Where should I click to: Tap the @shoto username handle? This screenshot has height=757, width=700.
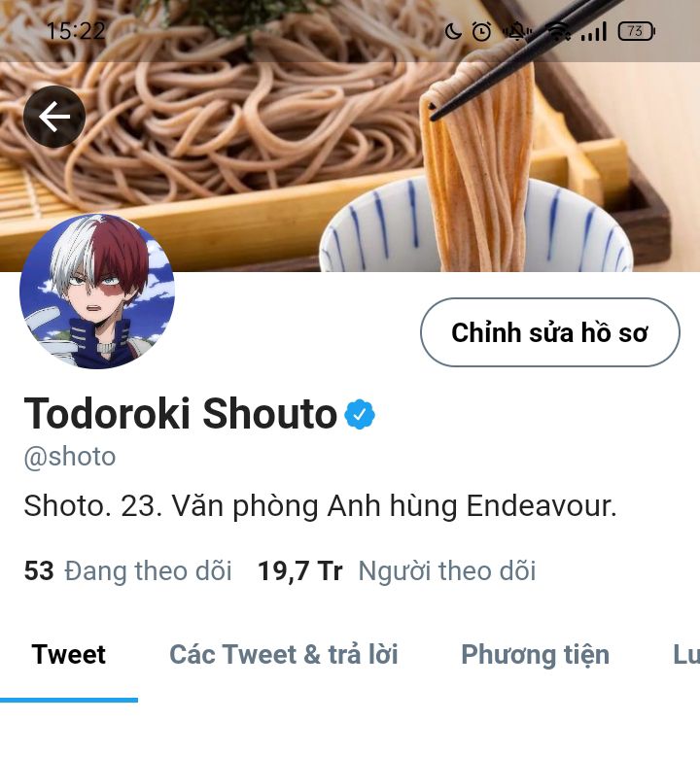(x=70, y=457)
